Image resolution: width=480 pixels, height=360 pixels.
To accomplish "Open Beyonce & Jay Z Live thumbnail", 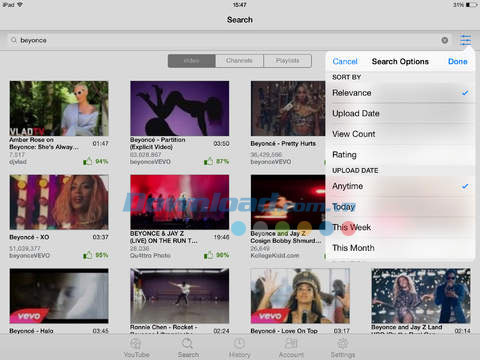I will pos(180,202).
